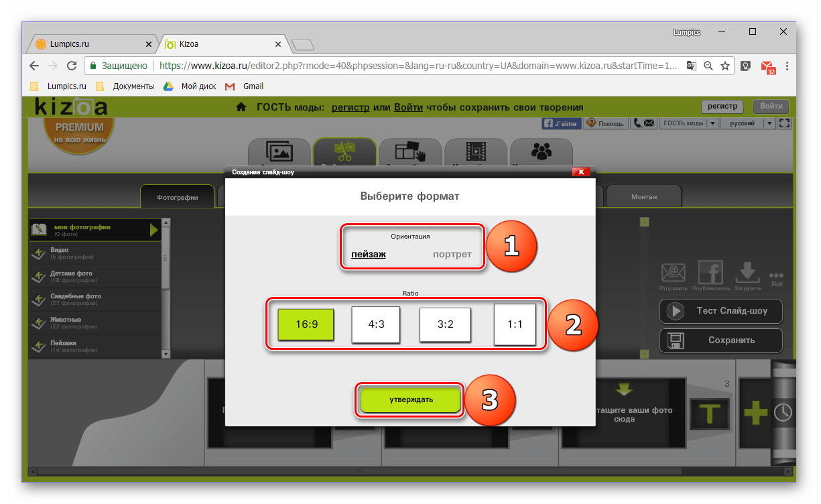Open the photos gallery icon tab
The width and height of the screenshot is (821, 504).
point(279,151)
